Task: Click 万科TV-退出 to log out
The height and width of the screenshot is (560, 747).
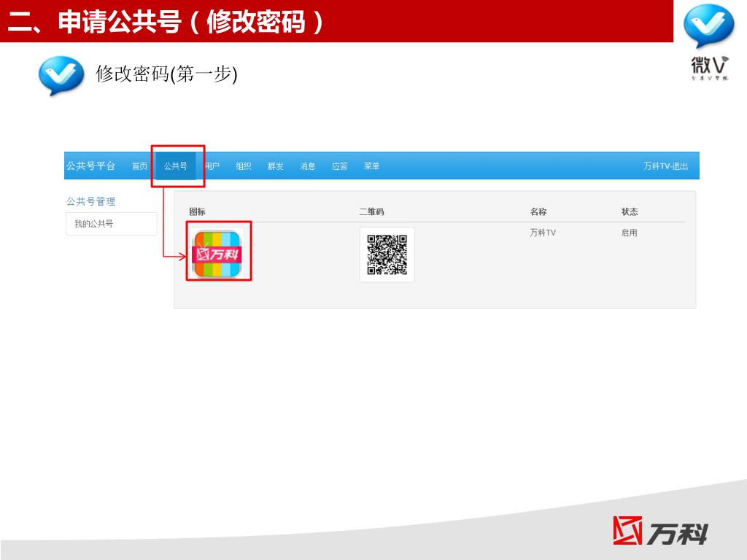Action: (665, 166)
